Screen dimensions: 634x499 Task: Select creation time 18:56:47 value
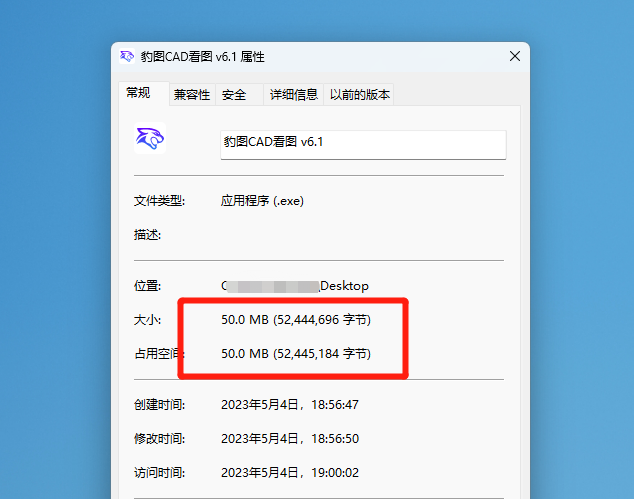tap(290, 404)
